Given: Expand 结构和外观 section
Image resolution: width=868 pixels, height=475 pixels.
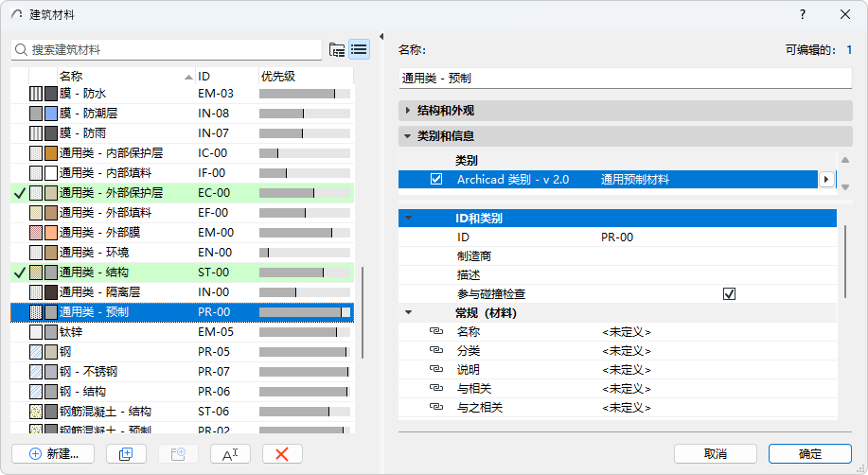Looking at the screenshot, I should tap(407, 111).
